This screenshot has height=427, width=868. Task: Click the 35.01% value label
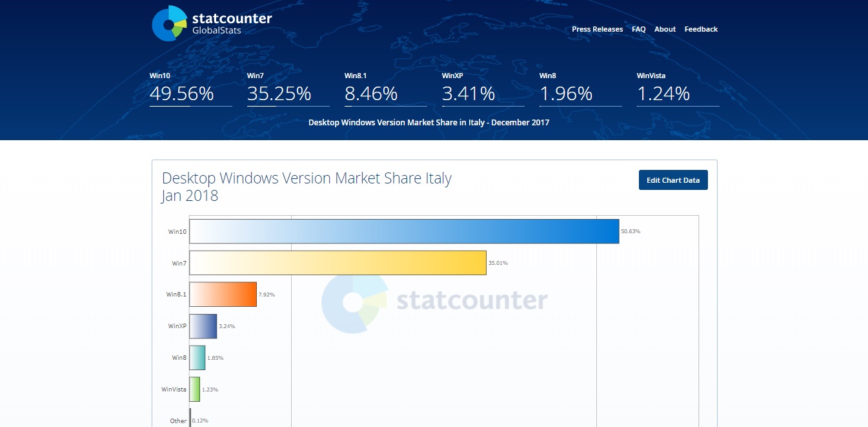[498, 263]
